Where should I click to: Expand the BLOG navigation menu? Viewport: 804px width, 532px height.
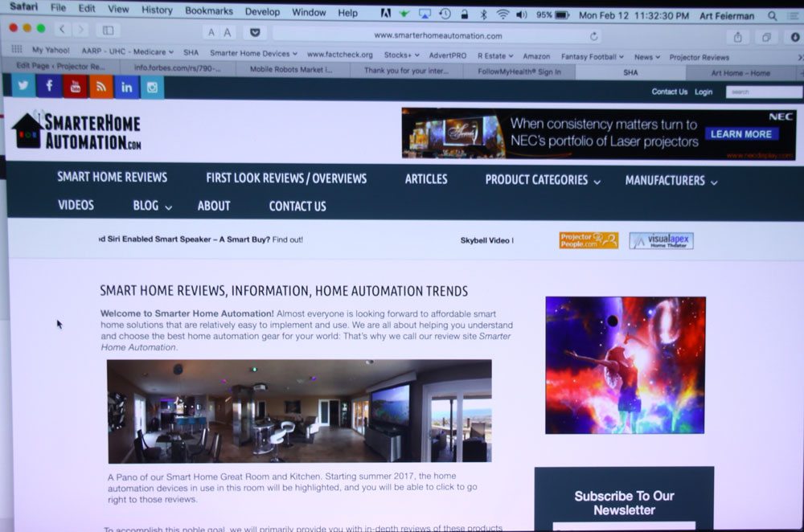[x=152, y=206]
